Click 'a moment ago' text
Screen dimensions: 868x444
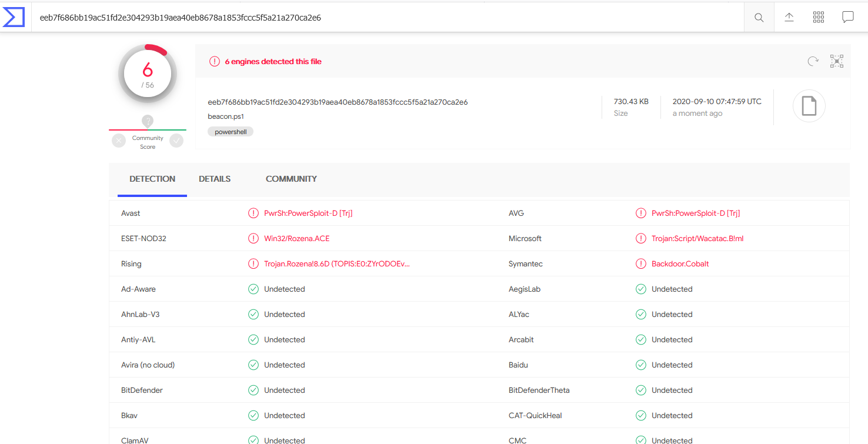[697, 113]
